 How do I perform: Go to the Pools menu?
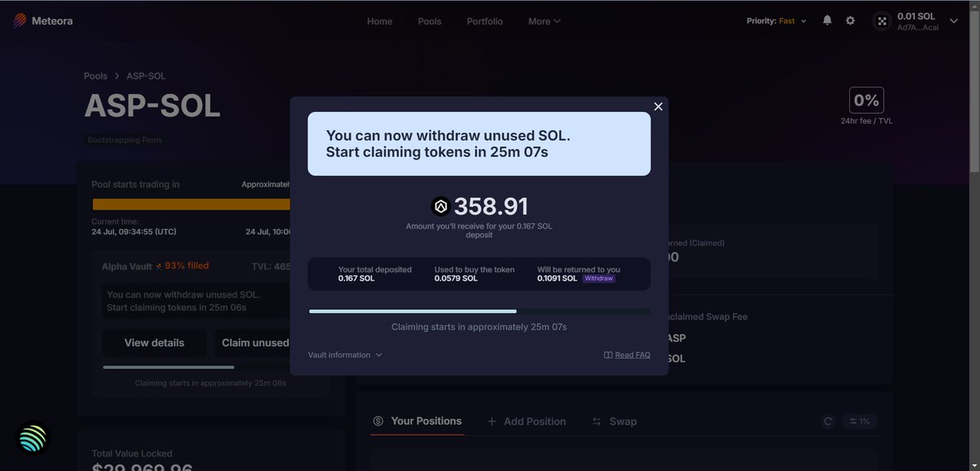pyautogui.click(x=429, y=21)
